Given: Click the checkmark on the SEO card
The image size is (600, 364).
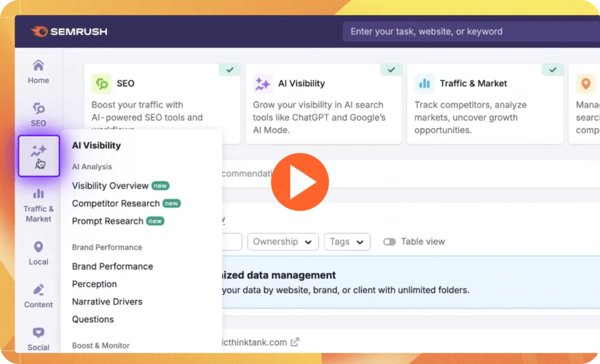Looking at the screenshot, I should 230,70.
